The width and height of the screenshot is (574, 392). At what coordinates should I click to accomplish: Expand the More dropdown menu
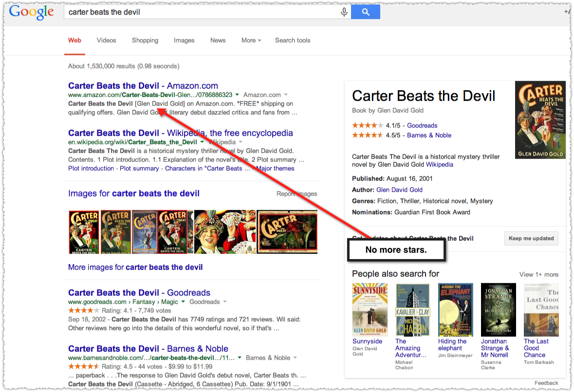[x=251, y=40]
